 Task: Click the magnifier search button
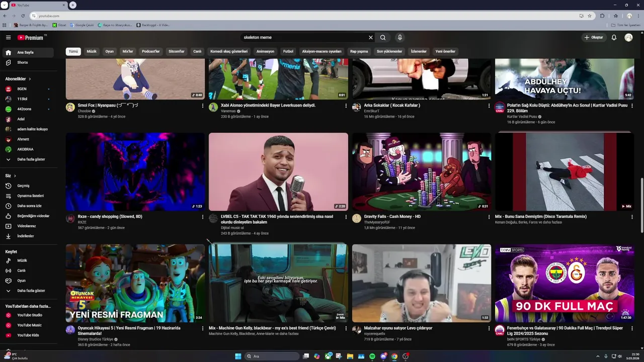tap(383, 37)
